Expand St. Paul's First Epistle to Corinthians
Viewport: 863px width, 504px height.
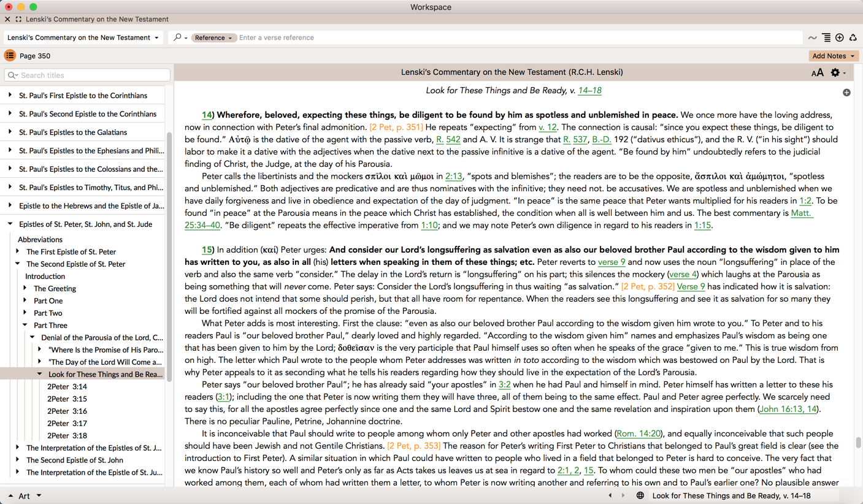pos(10,96)
